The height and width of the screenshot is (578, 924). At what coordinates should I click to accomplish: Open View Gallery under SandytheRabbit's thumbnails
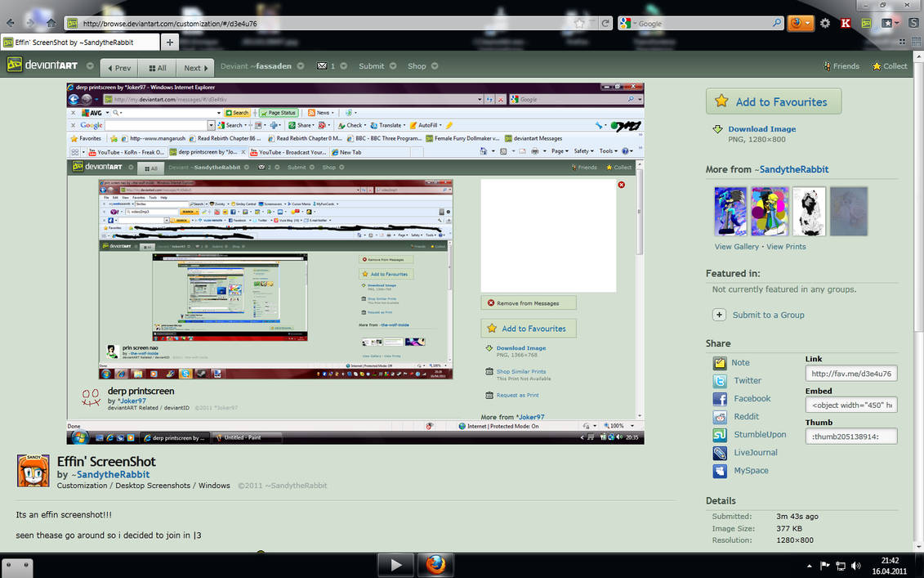point(736,246)
